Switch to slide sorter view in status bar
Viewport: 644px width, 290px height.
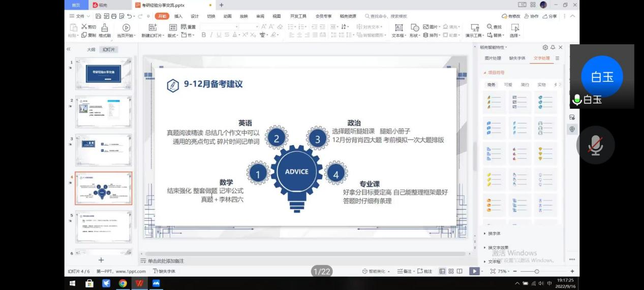[x=451, y=271]
